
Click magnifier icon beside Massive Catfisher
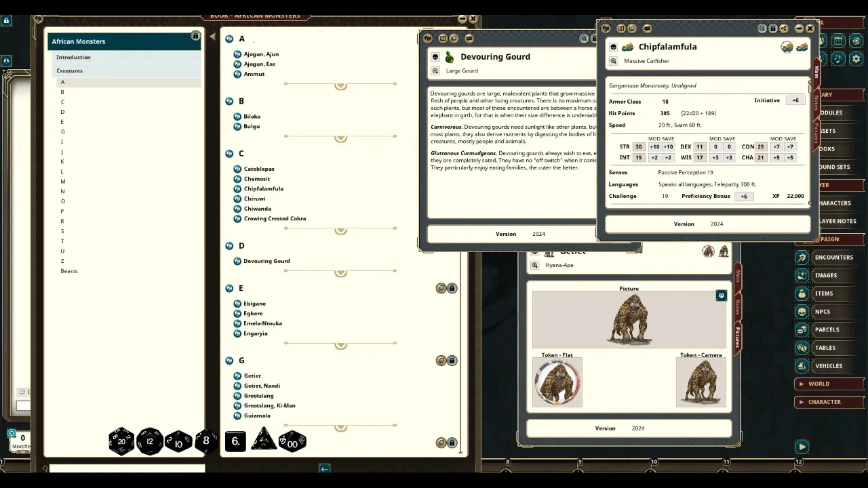[614, 61]
